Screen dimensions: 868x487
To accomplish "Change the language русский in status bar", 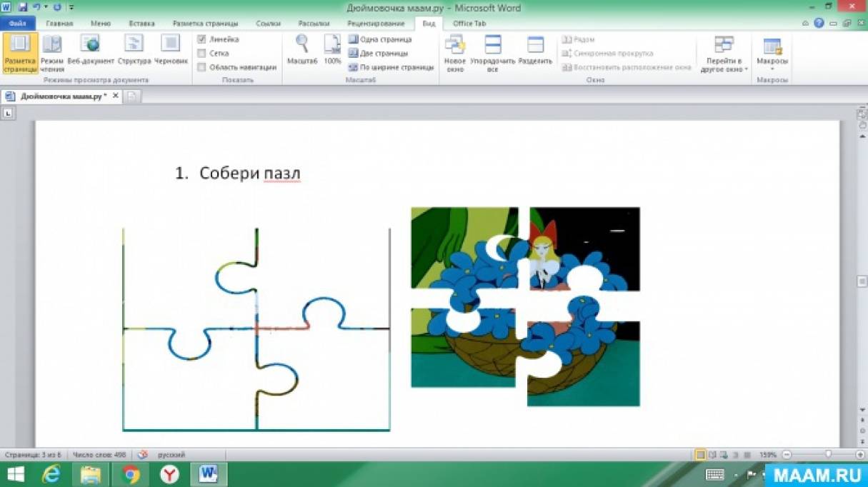I will point(171,454).
